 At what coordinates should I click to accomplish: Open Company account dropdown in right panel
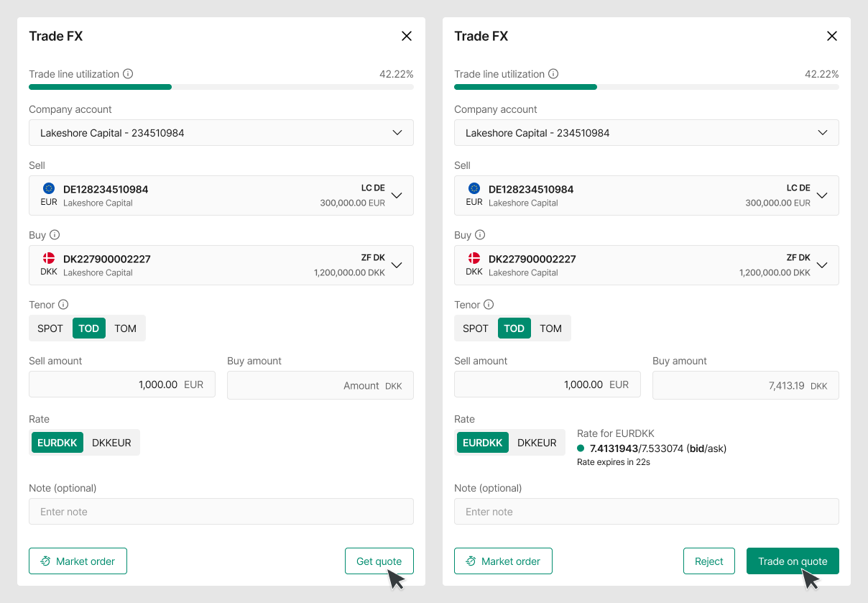(647, 133)
